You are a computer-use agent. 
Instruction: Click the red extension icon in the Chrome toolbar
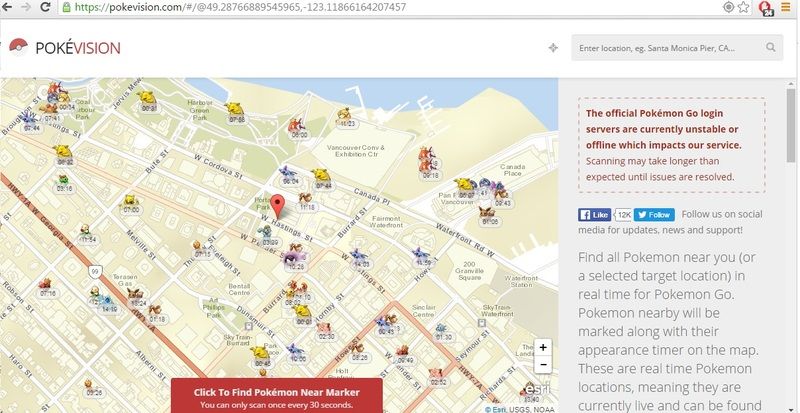click(765, 7)
